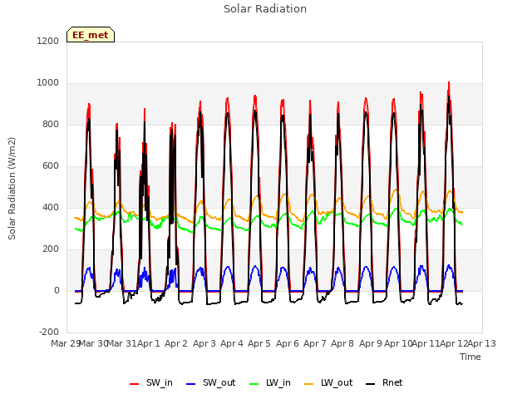Toggle the Rnet legend label
Viewport: 532px width, 399px height.
point(392,382)
